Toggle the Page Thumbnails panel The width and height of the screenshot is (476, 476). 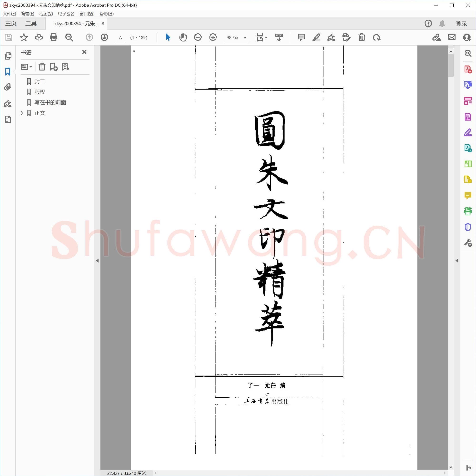coord(8,56)
